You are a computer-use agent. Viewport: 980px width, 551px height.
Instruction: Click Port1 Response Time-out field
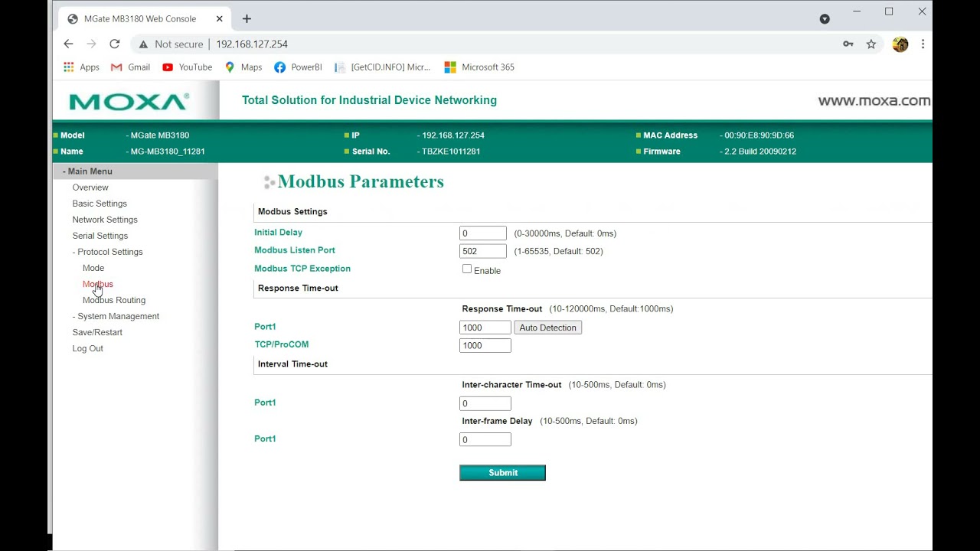pyautogui.click(x=485, y=328)
